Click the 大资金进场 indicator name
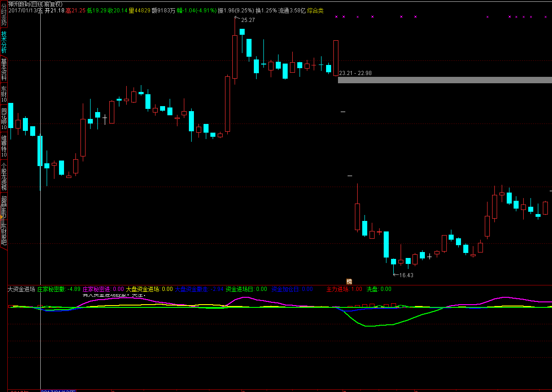This screenshot has height=392, width=552. pos(21,289)
